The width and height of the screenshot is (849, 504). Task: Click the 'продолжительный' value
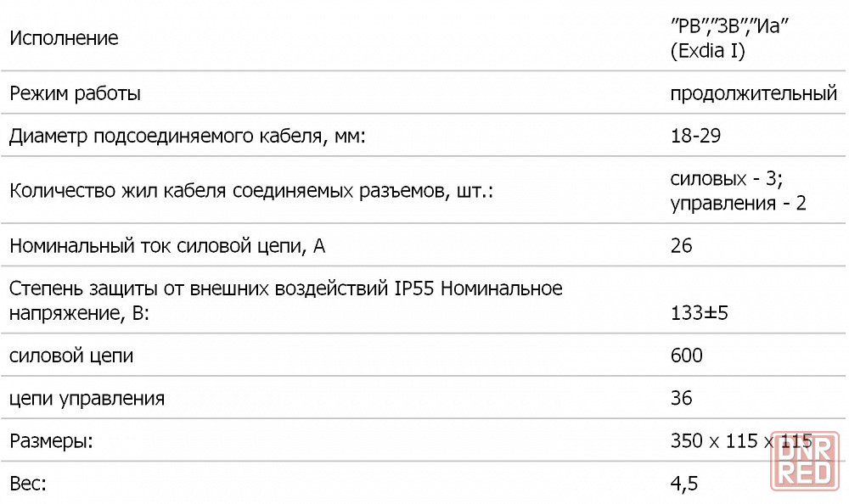(x=754, y=93)
